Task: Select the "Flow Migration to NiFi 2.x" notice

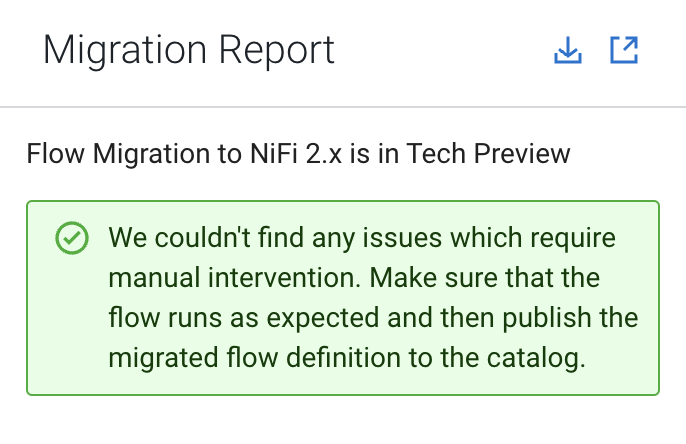Action: [298, 154]
